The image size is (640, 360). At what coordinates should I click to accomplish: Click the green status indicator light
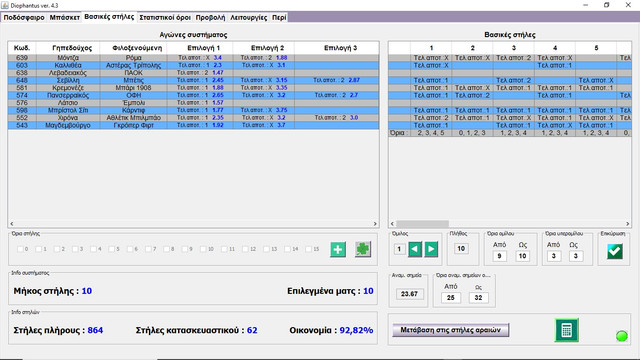click(622, 336)
